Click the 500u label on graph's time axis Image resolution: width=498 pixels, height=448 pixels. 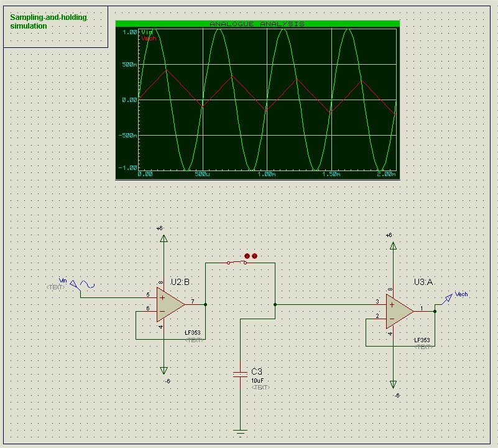click(202, 174)
